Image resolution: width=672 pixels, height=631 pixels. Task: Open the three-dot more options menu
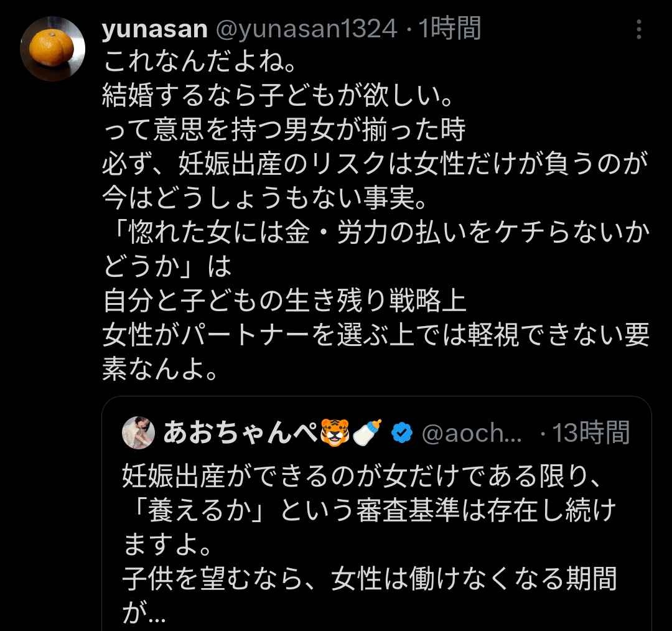(638, 29)
